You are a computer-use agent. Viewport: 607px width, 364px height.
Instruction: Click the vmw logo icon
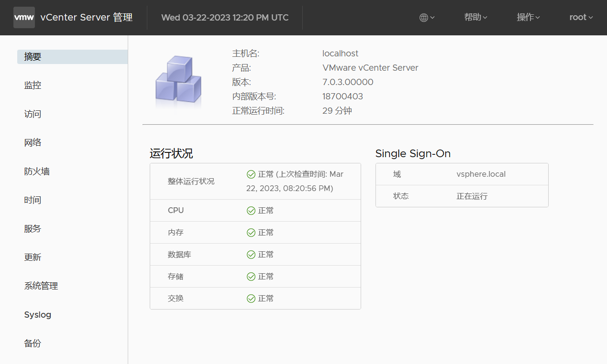(24, 18)
